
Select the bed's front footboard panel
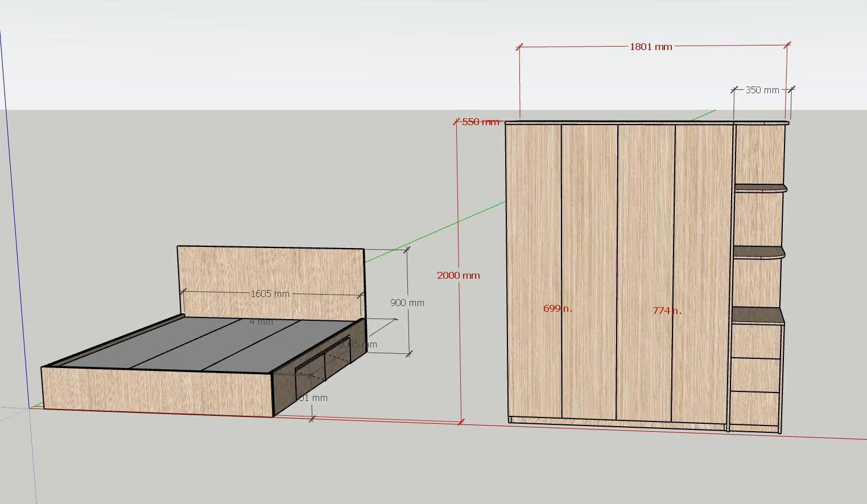click(x=156, y=391)
